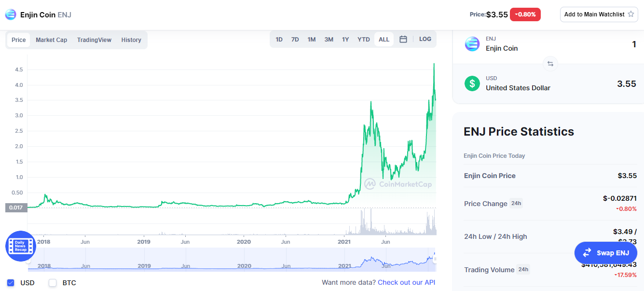The width and height of the screenshot is (644, 291).
Task: Select the ALL time range
Action: click(384, 40)
